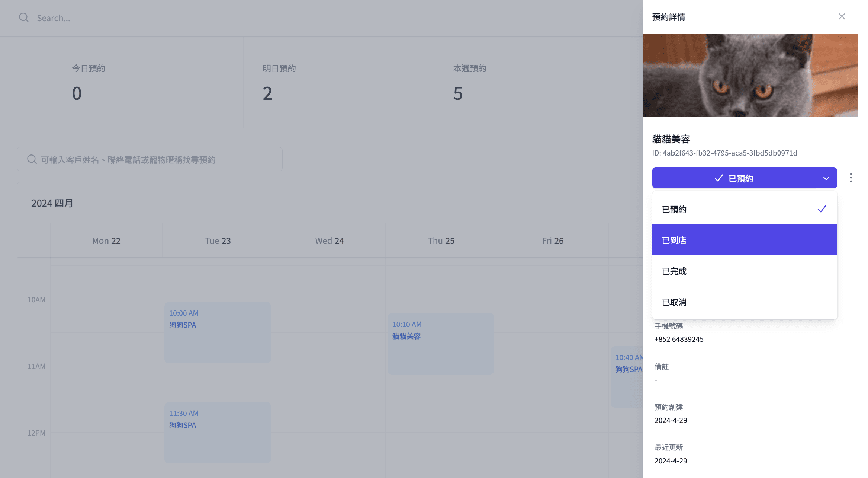Select 已預約 status option
The width and height of the screenshot is (868, 478).
[x=744, y=209]
